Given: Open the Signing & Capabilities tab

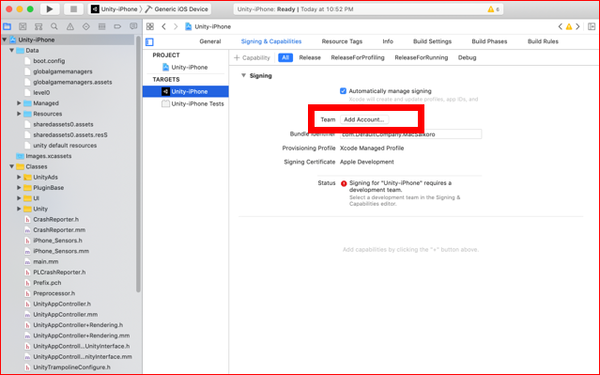Looking at the screenshot, I should (x=271, y=41).
